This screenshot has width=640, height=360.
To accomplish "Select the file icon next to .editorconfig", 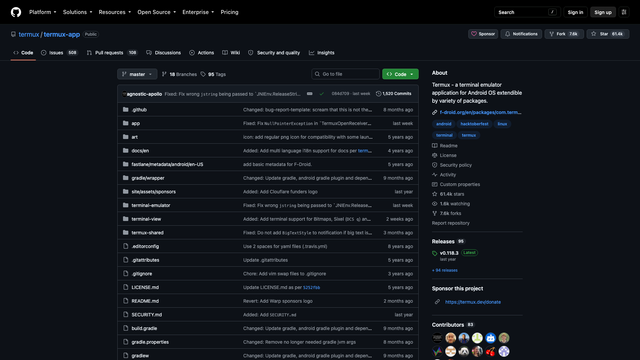I will 126,246.
